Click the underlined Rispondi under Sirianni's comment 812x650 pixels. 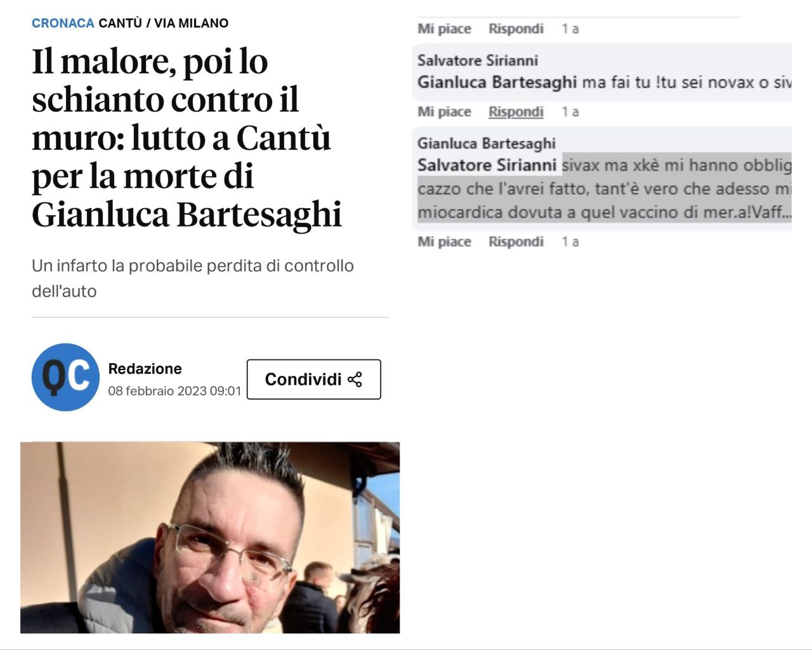pyautogui.click(x=516, y=112)
